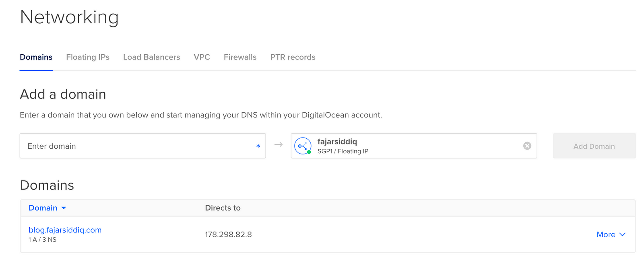This screenshot has height=267, width=644.
Task: Select the Firewalls tab
Action: (x=240, y=57)
